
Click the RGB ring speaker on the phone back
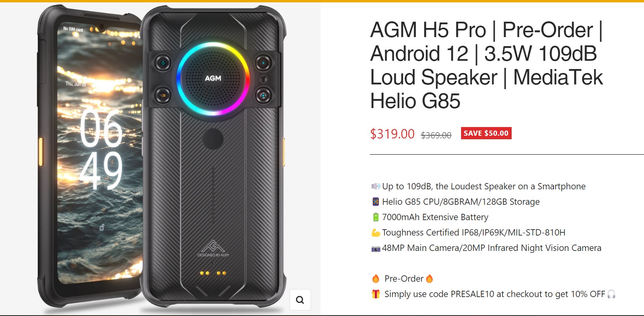[213, 79]
